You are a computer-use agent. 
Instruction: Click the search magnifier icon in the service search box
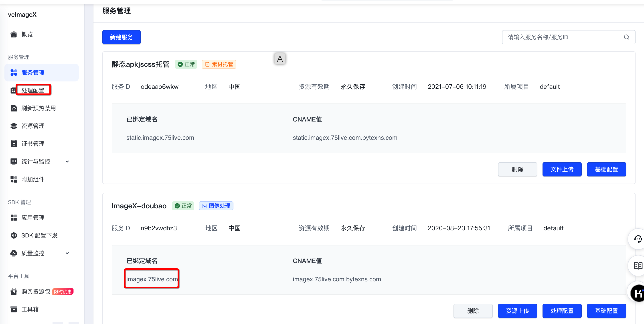626,37
